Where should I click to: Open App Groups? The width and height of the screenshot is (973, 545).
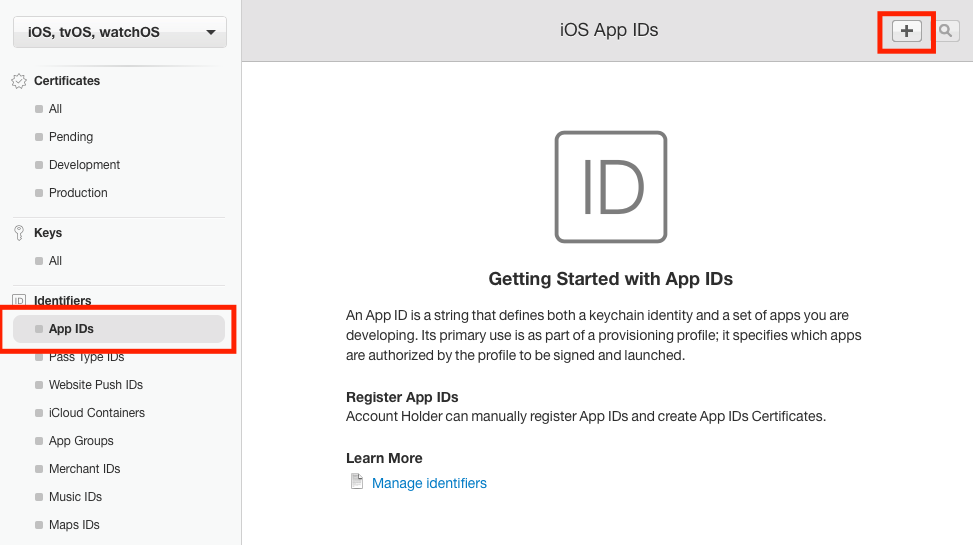point(81,441)
